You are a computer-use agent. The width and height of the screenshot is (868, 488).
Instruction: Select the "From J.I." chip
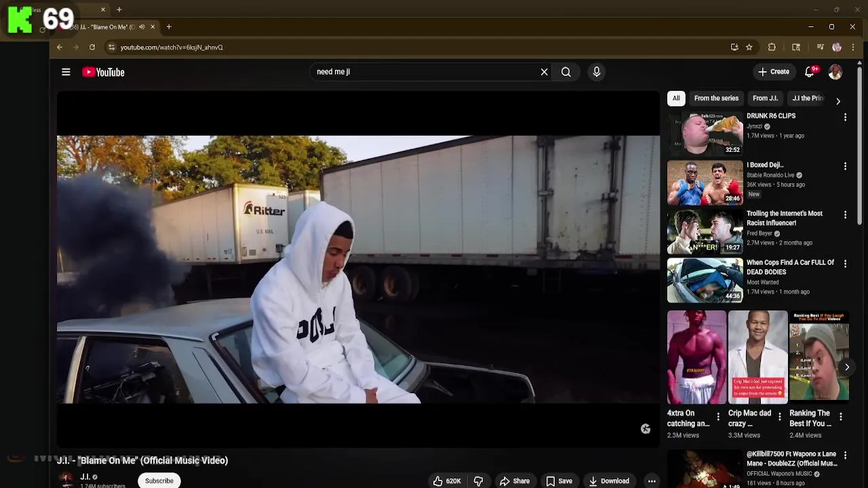765,98
